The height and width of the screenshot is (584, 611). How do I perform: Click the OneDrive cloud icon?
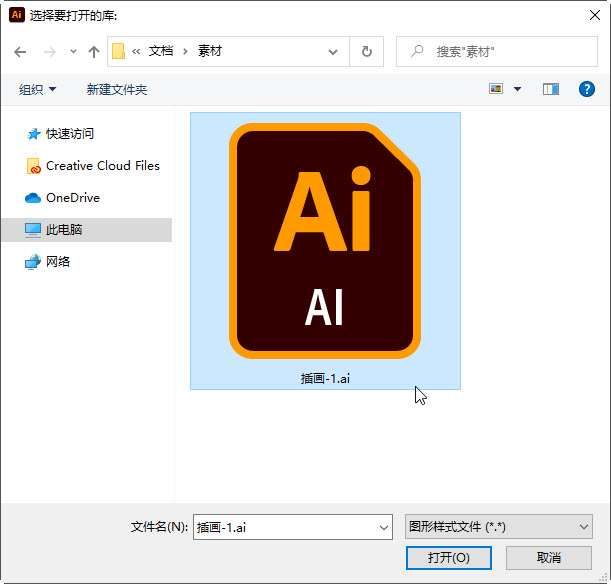[x=33, y=198]
